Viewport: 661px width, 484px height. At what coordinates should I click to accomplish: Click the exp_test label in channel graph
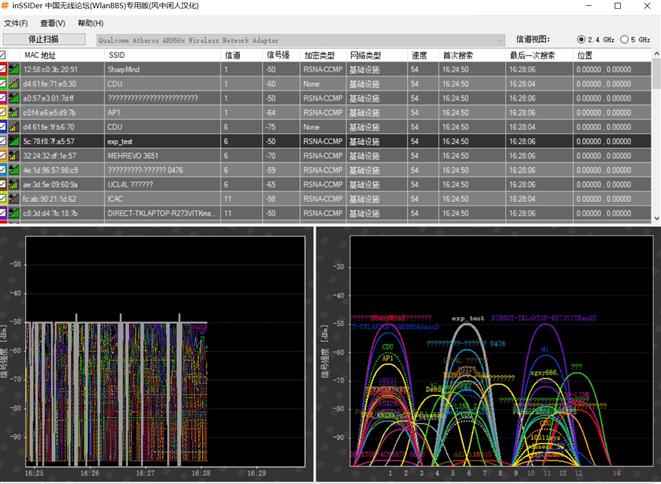click(x=468, y=318)
